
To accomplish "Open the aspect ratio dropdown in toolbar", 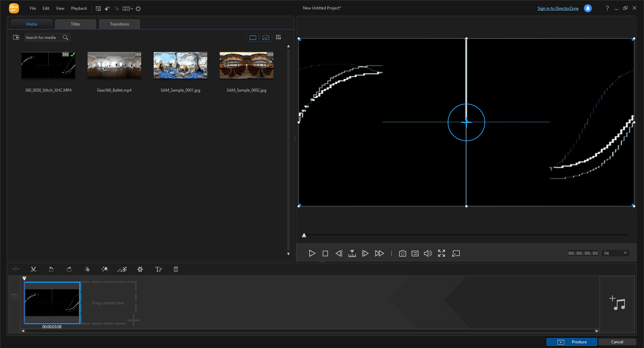I will [x=128, y=8].
